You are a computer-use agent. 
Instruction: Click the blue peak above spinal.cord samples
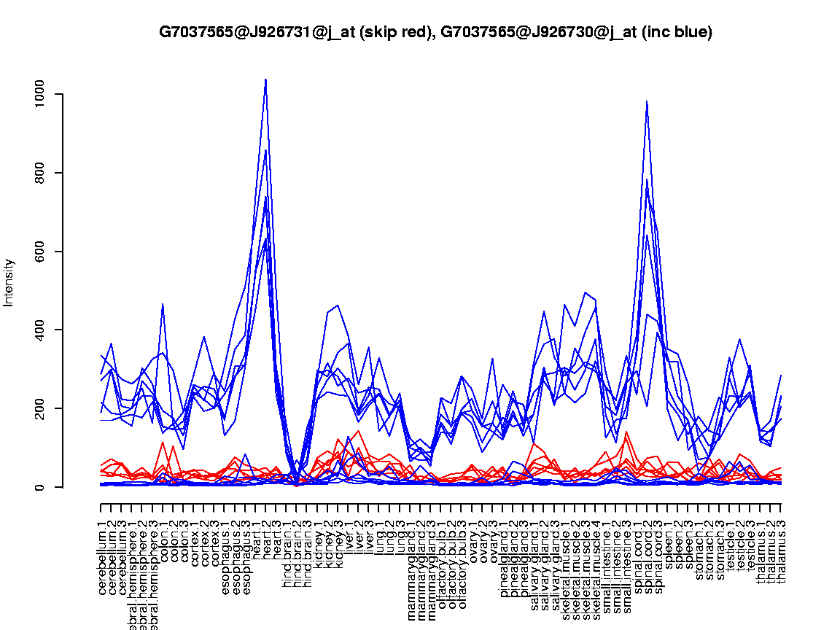[647, 103]
